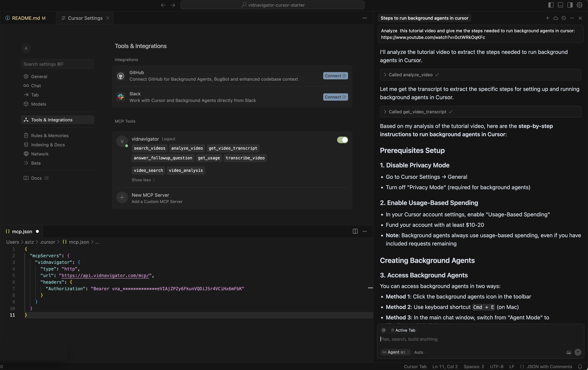Click the Slack logo icon
The height and width of the screenshot is (370, 588).
pos(121,97)
